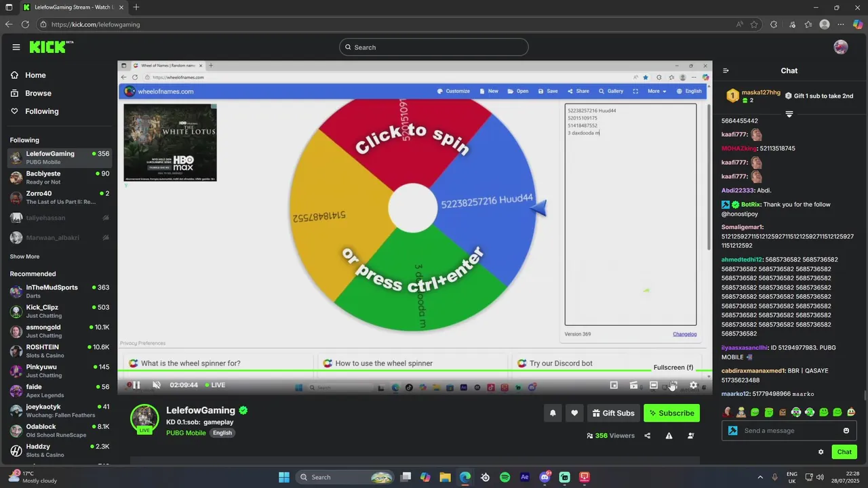The height and width of the screenshot is (488, 868).
Task: Click the browser address bar URL
Action: pyautogui.click(x=95, y=24)
